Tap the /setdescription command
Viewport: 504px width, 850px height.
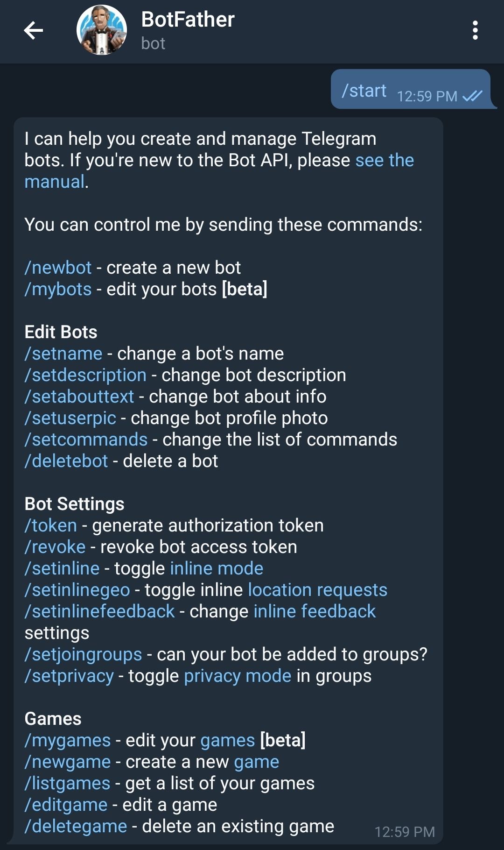(86, 375)
